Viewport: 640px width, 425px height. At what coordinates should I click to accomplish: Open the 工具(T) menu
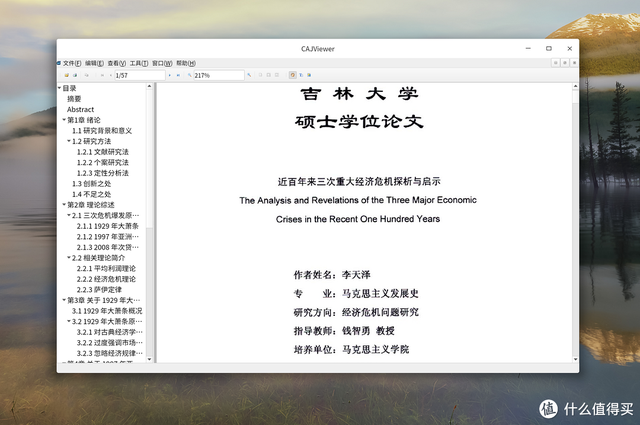(139, 63)
